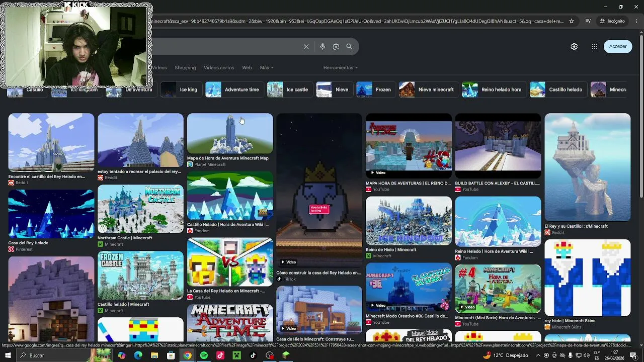
Task: Expand the Más dropdown
Action: 267,68
